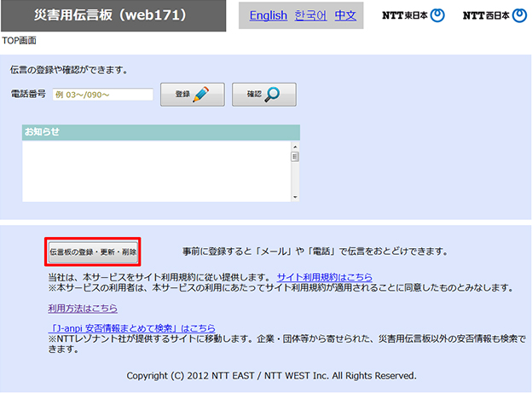
Task: Click the お知らせ scrollbar thumb
Action: point(295,157)
